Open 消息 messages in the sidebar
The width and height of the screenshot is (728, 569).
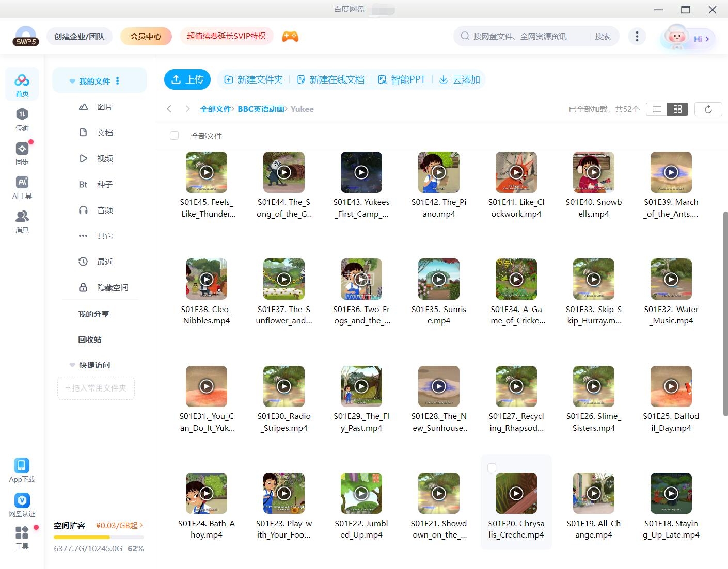22,221
